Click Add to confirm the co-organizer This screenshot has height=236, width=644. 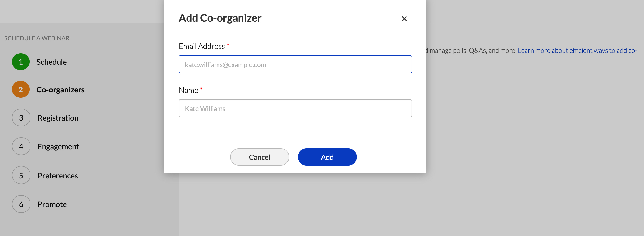(x=327, y=157)
